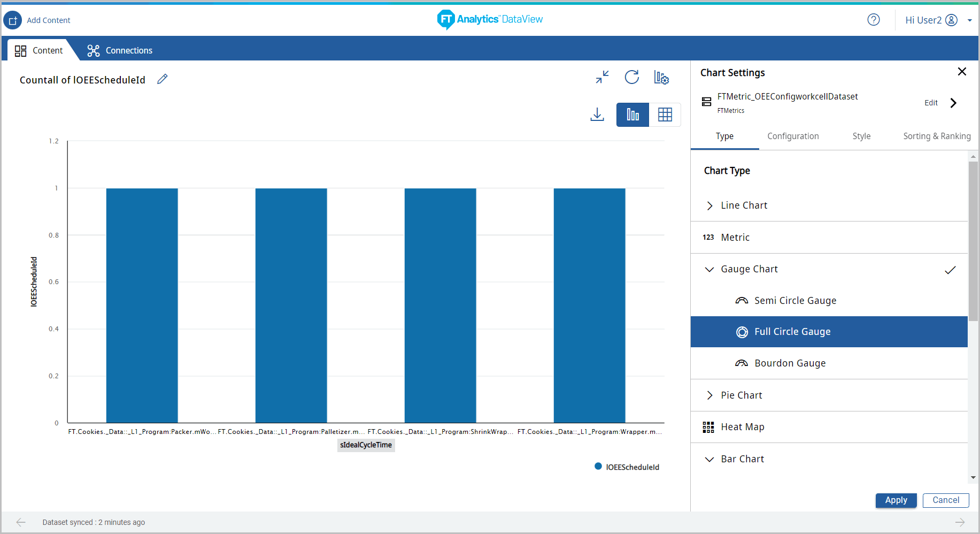Screen dimensions: 980x534
Task: Toggle IOEEScheduleId legend series
Action: point(627,467)
